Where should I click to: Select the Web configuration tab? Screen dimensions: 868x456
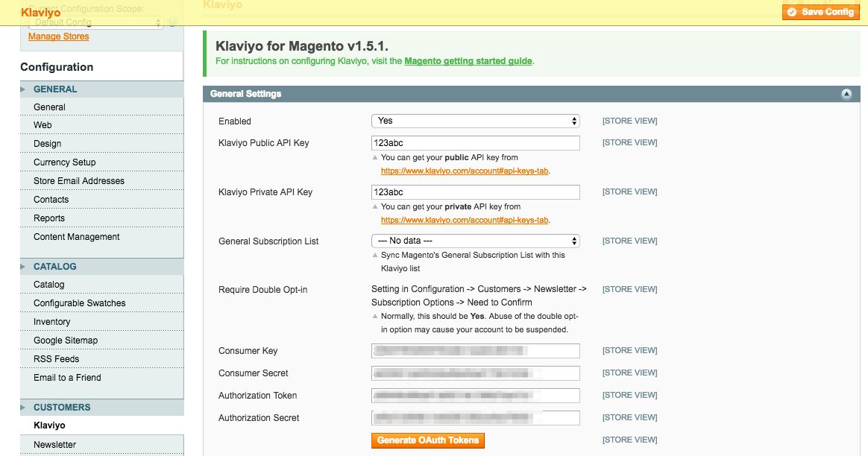(43, 125)
